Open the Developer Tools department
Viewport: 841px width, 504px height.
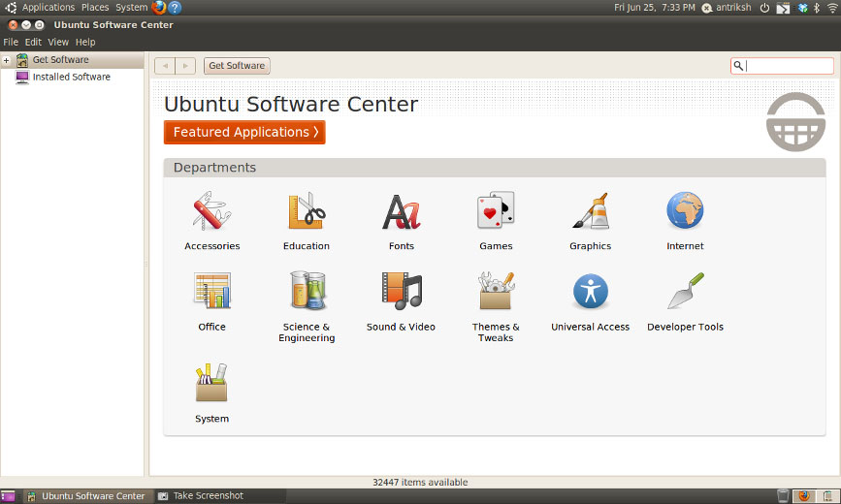(685, 301)
